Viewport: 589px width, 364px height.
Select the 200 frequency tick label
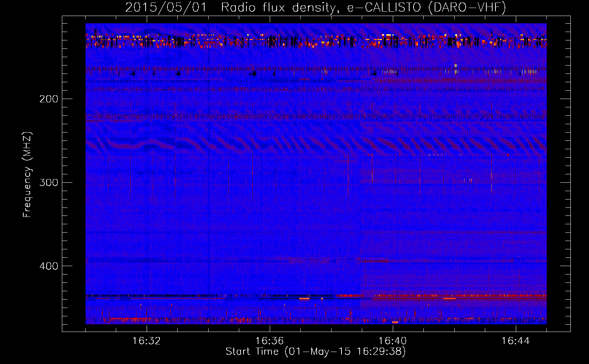pos(48,99)
